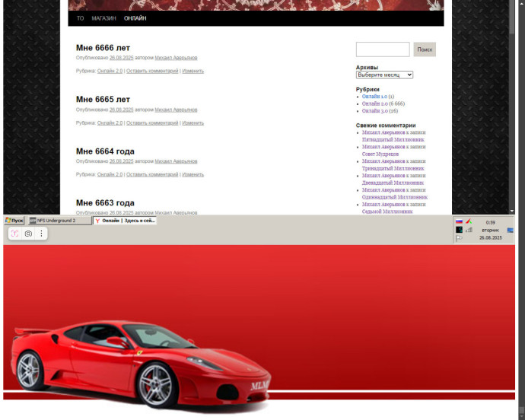Open the Онлайн 3.0 category link
Screen dimensions: 525x420
[x=375, y=111]
